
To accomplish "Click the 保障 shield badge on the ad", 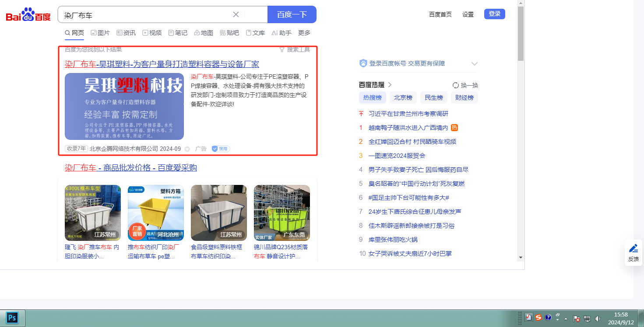I will [x=221, y=149].
